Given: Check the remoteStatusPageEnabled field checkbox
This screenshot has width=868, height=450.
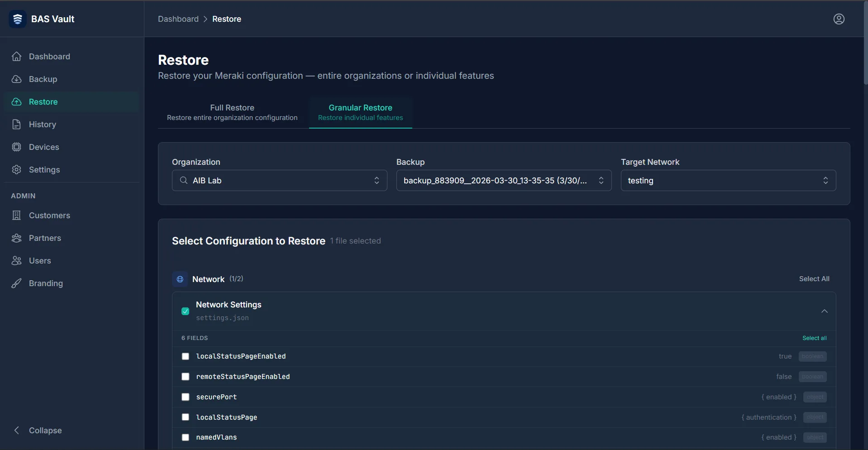Looking at the screenshot, I should click(x=185, y=377).
